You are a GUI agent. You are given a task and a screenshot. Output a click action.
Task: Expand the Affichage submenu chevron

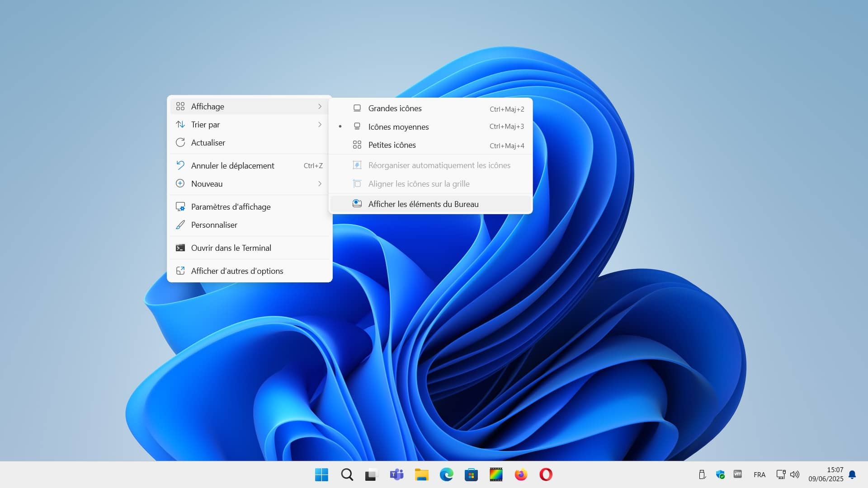(320, 107)
